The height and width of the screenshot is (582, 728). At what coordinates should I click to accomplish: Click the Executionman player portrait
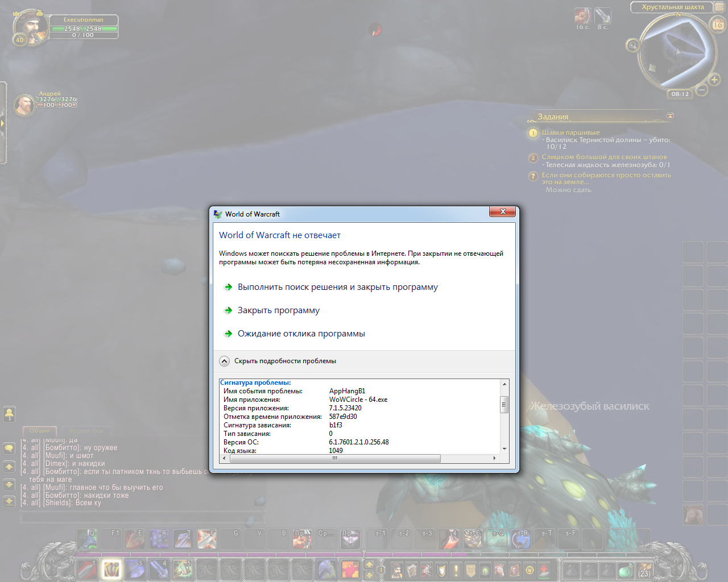click(31, 27)
